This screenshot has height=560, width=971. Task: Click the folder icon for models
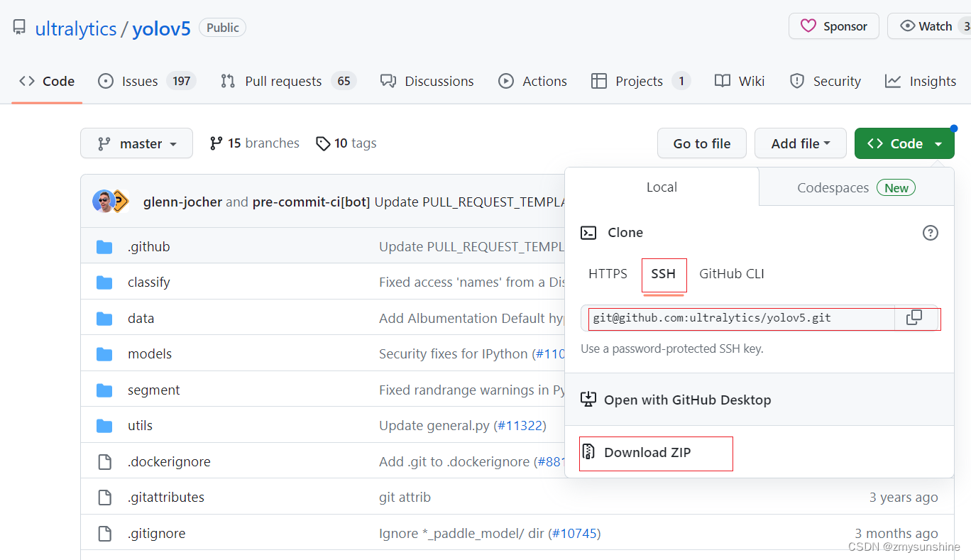[104, 354]
